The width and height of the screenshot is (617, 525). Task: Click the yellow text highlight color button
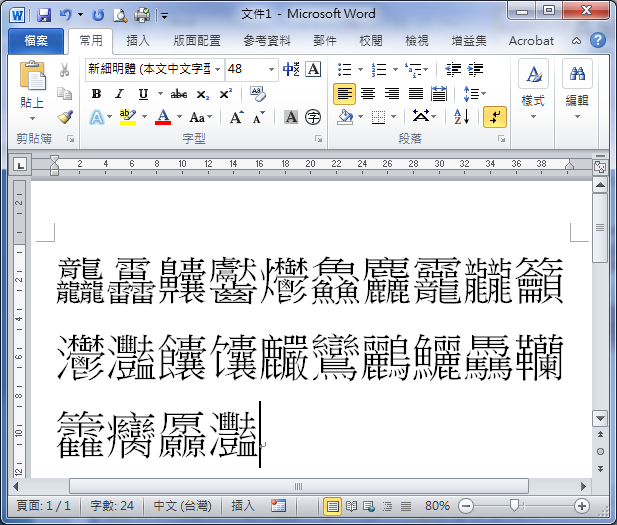pyautogui.click(x=127, y=117)
